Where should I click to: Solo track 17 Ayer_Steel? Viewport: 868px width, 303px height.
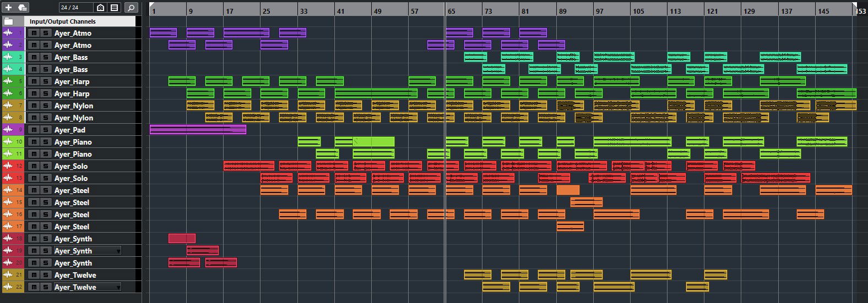click(x=46, y=227)
